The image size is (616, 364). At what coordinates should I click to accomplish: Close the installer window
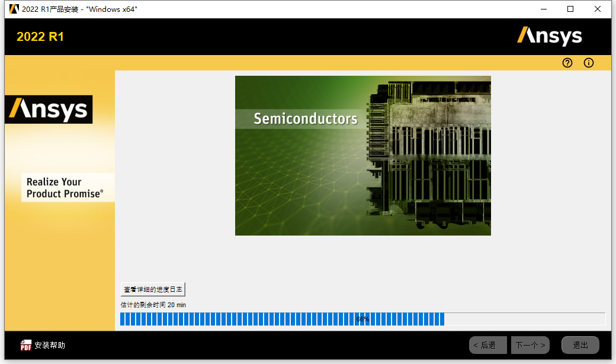click(x=598, y=9)
